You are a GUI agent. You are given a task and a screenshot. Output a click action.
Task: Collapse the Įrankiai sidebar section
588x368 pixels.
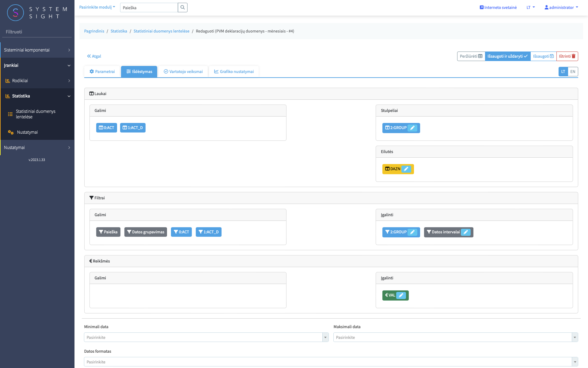coord(37,65)
